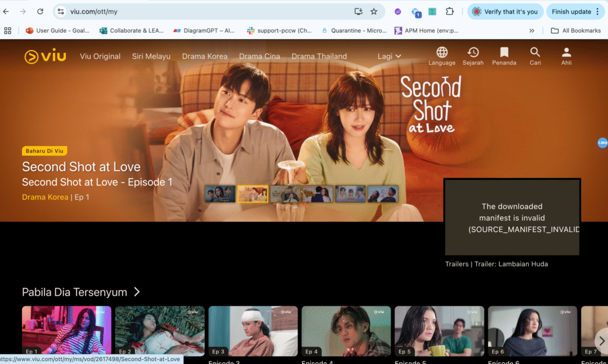
Task: Reload the page
Action: click(x=40, y=12)
